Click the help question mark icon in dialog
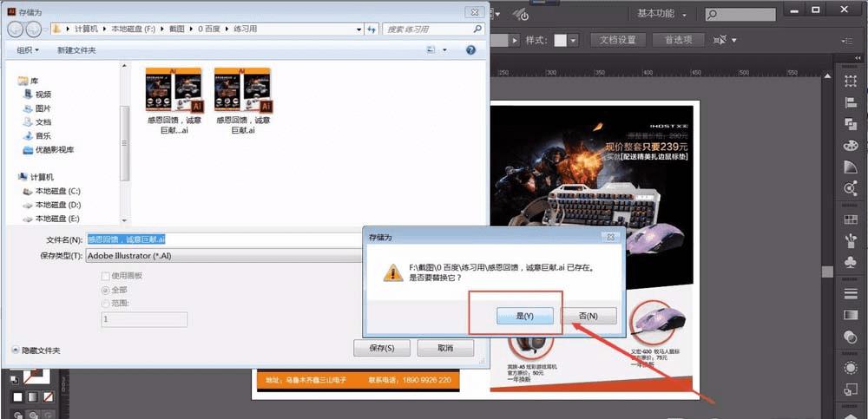 pos(470,49)
